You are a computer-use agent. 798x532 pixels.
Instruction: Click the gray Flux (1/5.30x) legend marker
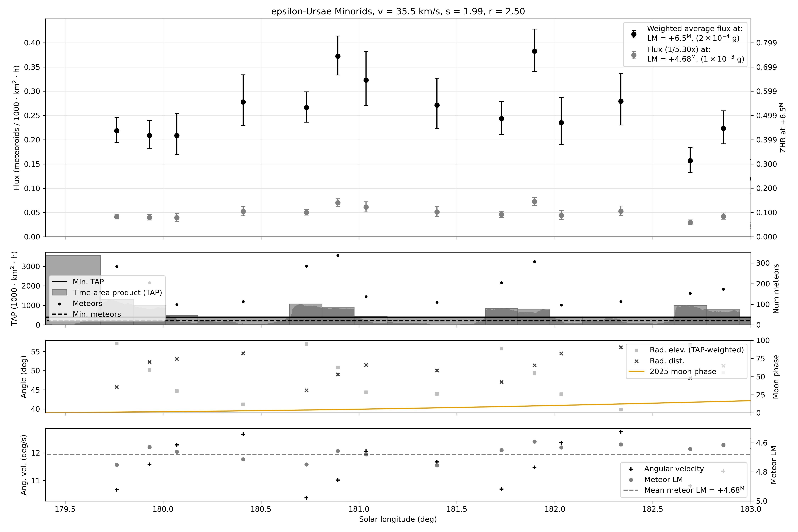633,55
